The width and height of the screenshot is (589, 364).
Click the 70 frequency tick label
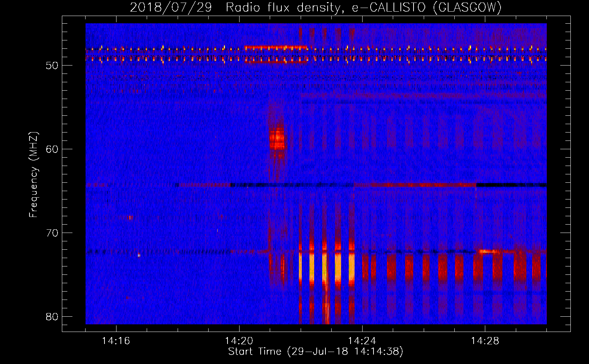point(52,233)
